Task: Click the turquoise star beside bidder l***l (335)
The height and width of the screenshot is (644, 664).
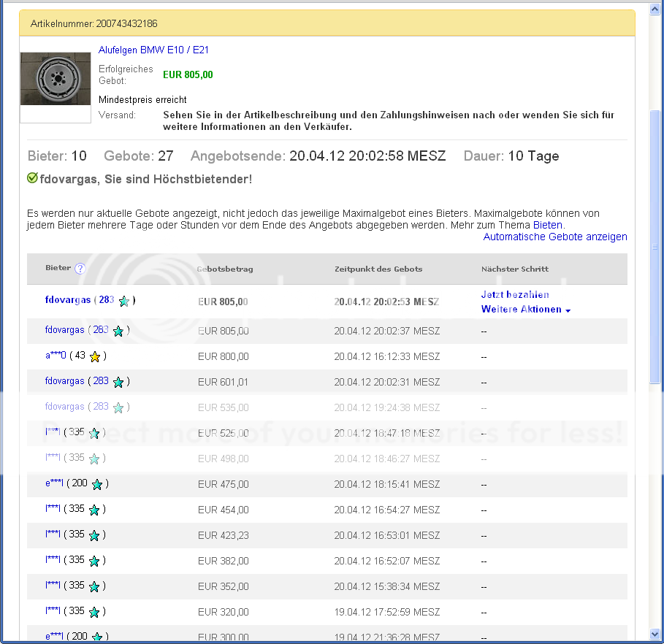Action: [94, 433]
